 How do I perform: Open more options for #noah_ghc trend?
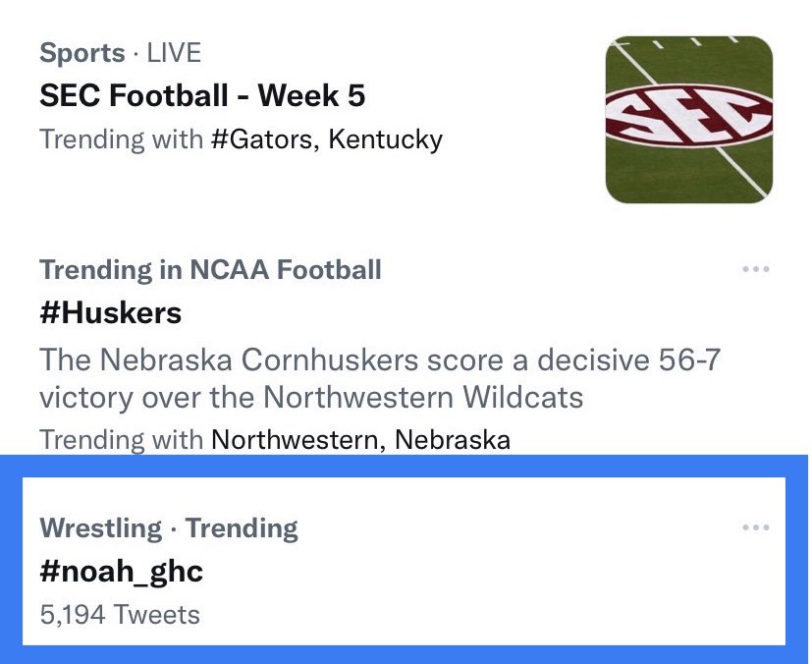[x=756, y=527]
